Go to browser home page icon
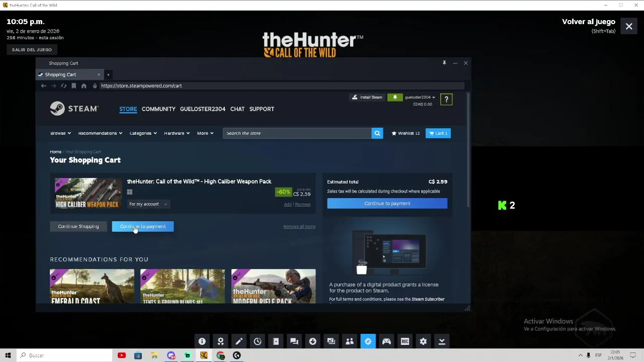Viewport: 644px width, 362px height. click(84, 86)
